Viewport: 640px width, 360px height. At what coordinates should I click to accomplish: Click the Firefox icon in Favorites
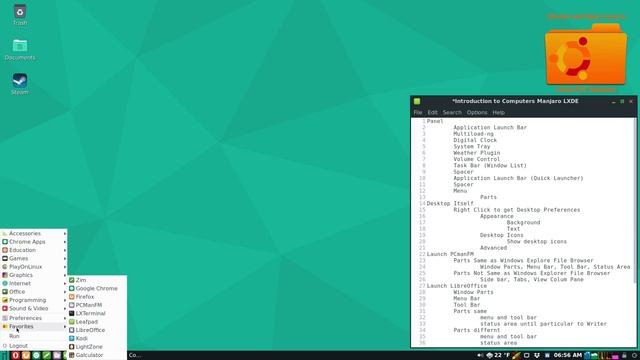pos(72,297)
